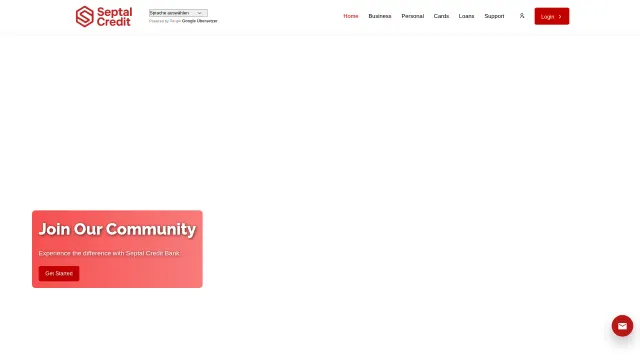Open the floating mail chat icon
Image resolution: width=640 pixels, height=360 pixels.
(x=622, y=326)
